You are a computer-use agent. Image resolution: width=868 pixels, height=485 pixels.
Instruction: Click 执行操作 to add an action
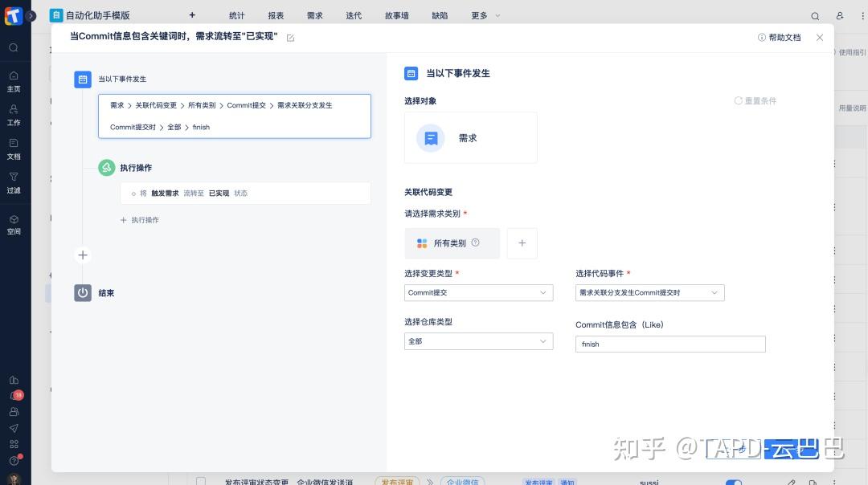click(140, 219)
